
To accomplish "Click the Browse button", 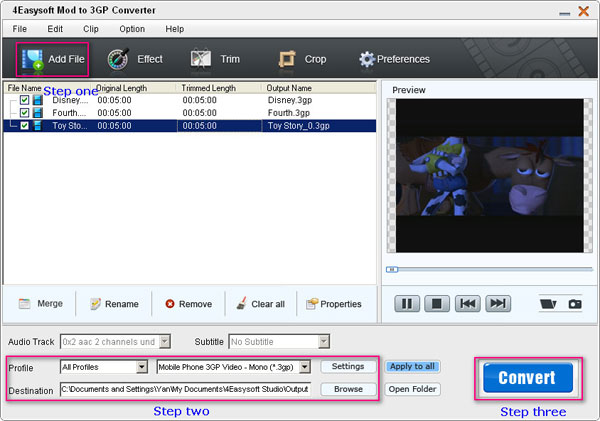I will (348, 389).
